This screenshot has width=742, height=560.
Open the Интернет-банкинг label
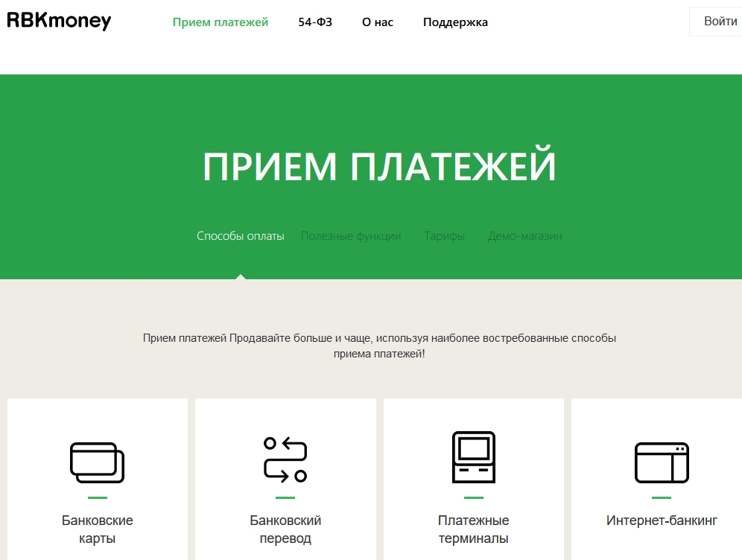662,521
